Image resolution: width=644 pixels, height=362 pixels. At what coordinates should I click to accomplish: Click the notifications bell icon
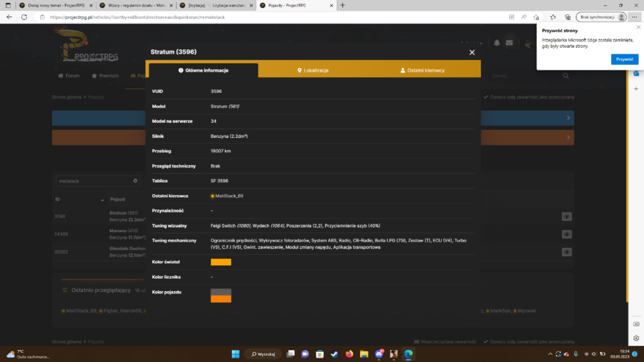pyautogui.click(x=497, y=43)
